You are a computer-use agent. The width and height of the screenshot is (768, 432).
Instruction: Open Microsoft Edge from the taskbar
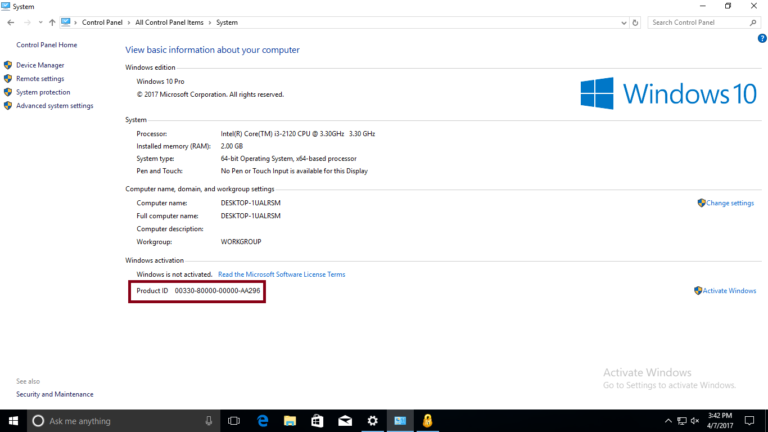click(x=263, y=421)
